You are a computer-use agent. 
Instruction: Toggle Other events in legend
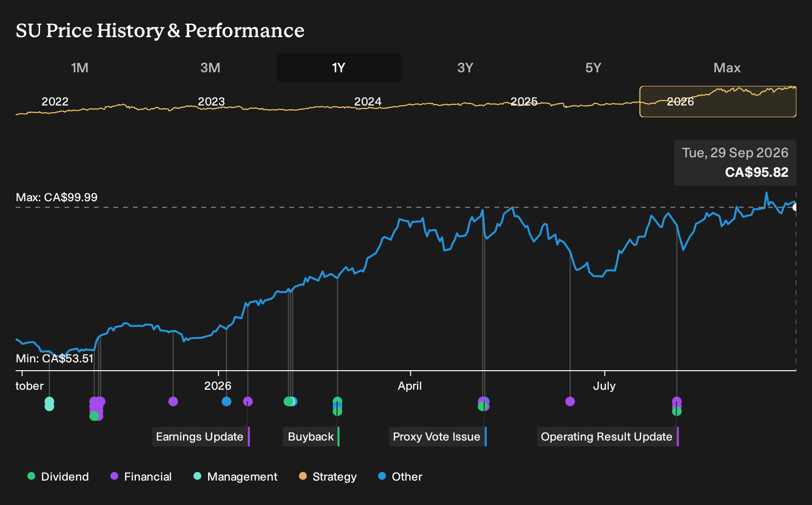click(400, 477)
